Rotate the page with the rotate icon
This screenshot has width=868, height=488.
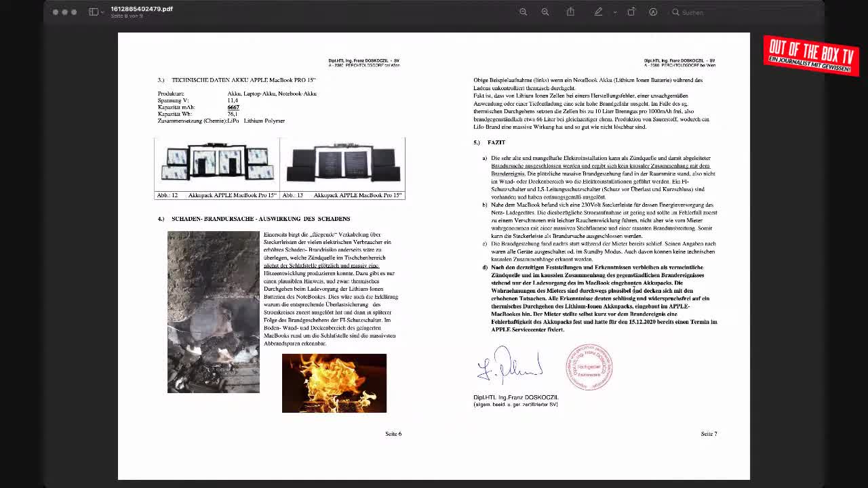631,12
